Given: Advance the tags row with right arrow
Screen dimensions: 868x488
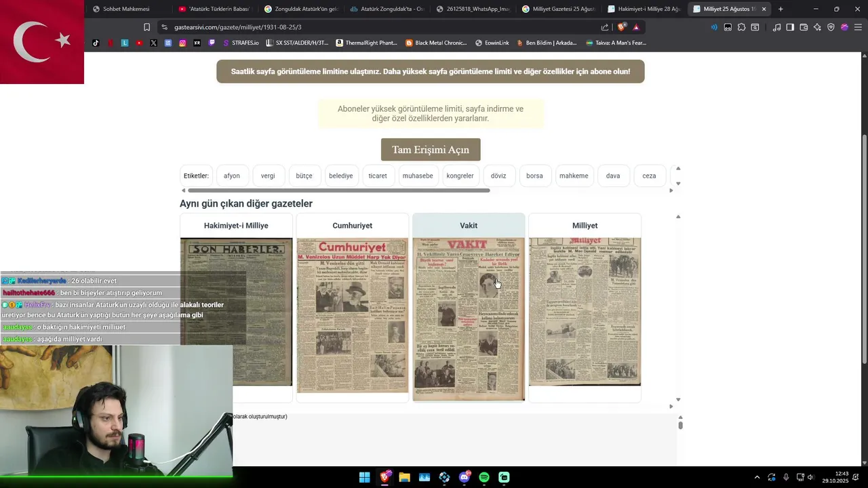Looking at the screenshot, I should point(671,190).
